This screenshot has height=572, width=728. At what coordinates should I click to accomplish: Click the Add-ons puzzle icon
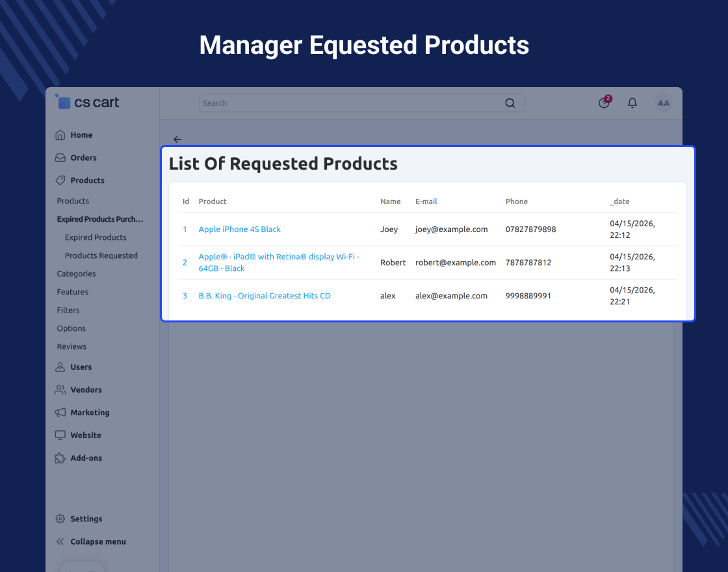pyautogui.click(x=60, y=458)
